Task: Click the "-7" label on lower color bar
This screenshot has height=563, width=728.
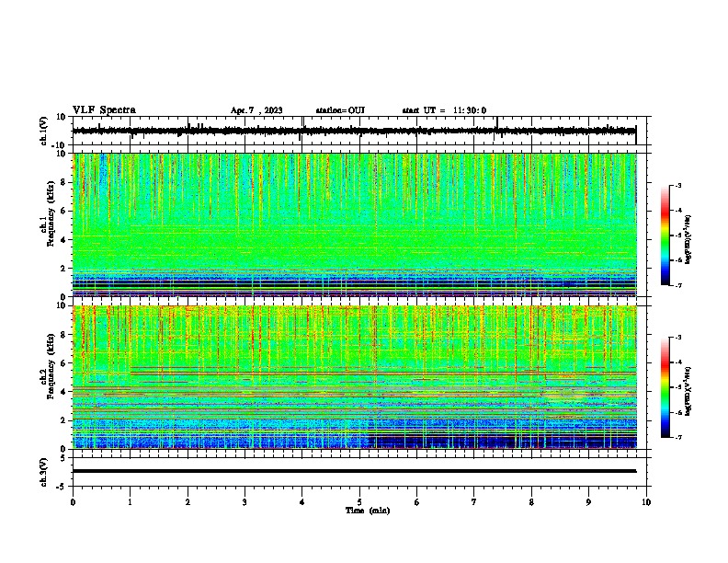Action: [678, 438]
